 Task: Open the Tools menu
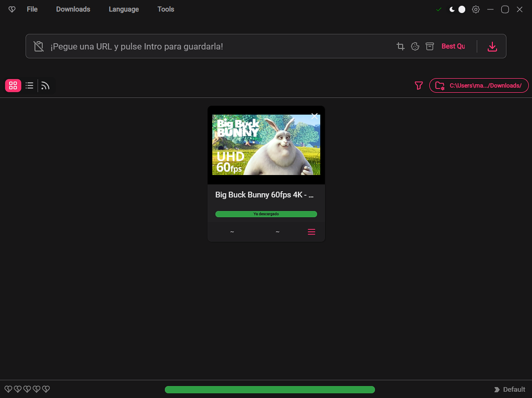(x=166, y=9)
